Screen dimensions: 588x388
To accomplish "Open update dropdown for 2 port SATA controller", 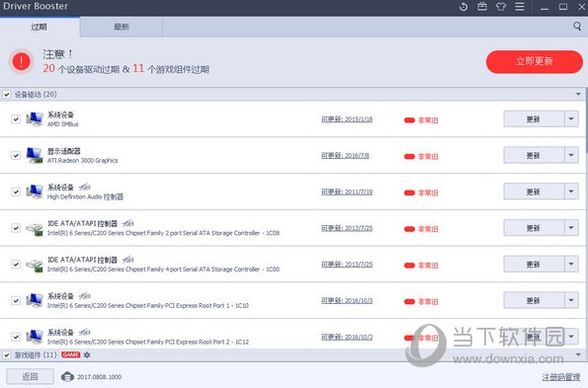I will 571,228.
